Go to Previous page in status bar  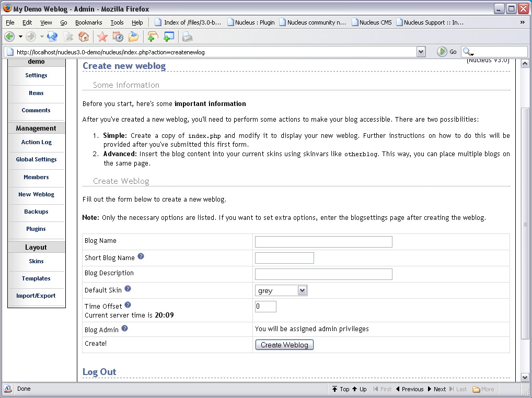click(410, 389)
